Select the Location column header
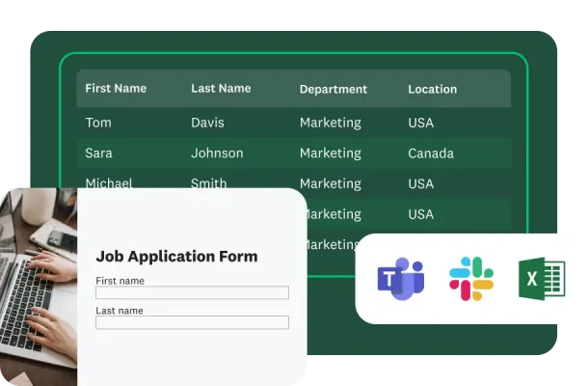The image size is (588, 386). click(433, 90)
